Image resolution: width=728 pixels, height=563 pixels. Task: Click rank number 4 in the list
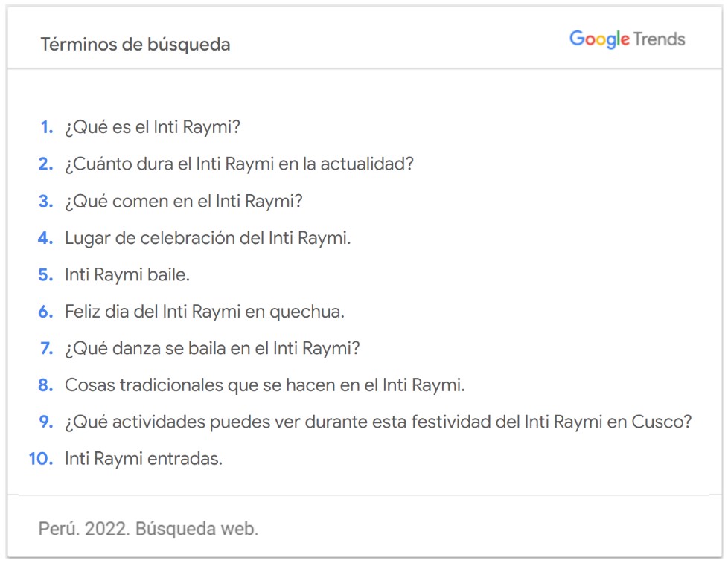click(x=46, y=238)
